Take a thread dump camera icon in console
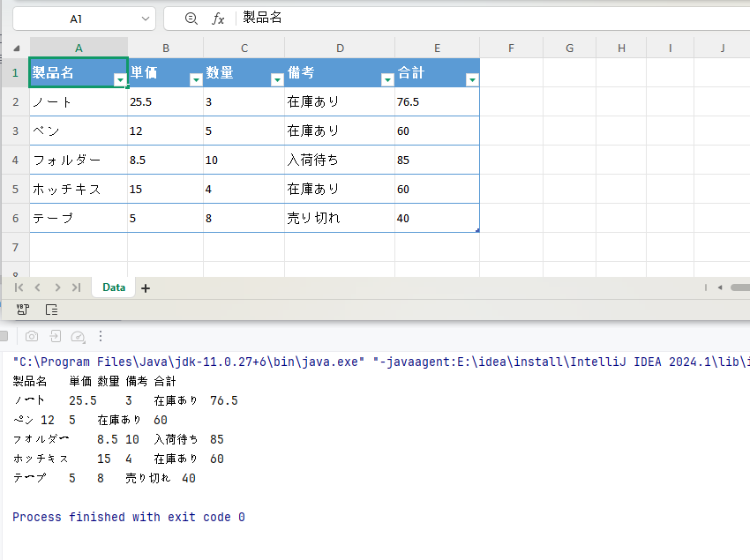Image resolution: width=750 pixels, height=560 pixels. click(x=32, y=336)
